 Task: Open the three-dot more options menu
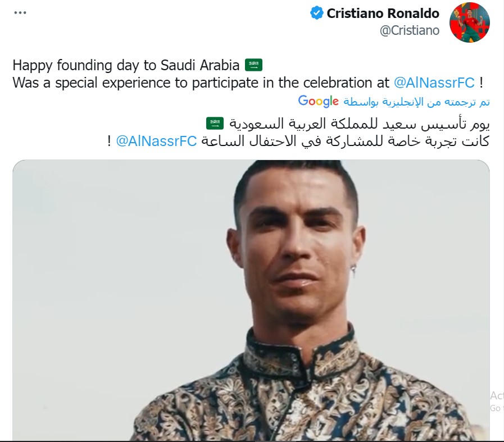20,13
